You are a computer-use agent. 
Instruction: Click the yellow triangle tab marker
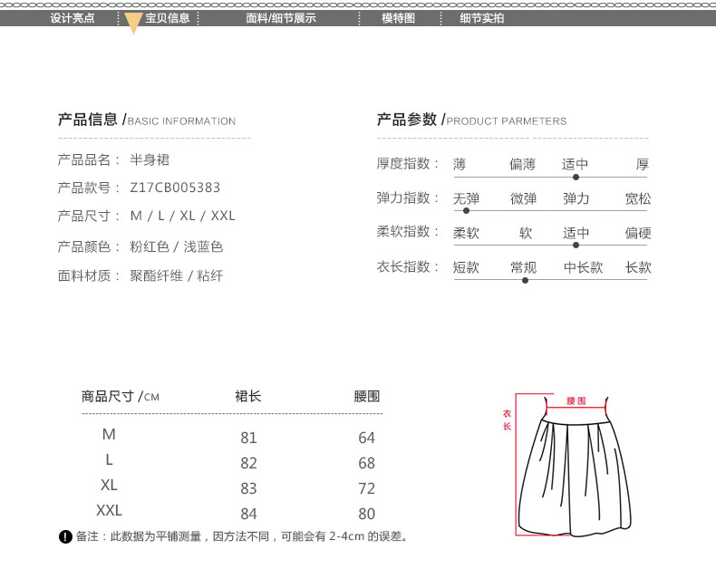[133, 24]
